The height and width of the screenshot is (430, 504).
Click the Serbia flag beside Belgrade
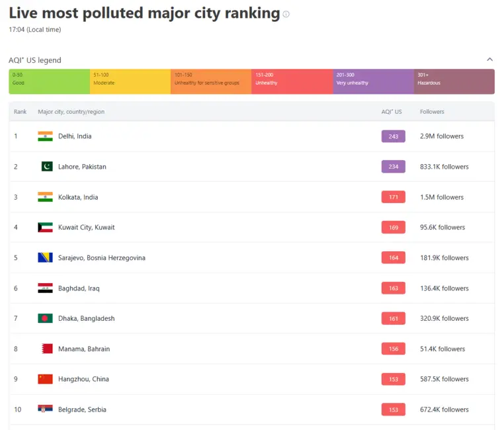click(x=45, y=409)
